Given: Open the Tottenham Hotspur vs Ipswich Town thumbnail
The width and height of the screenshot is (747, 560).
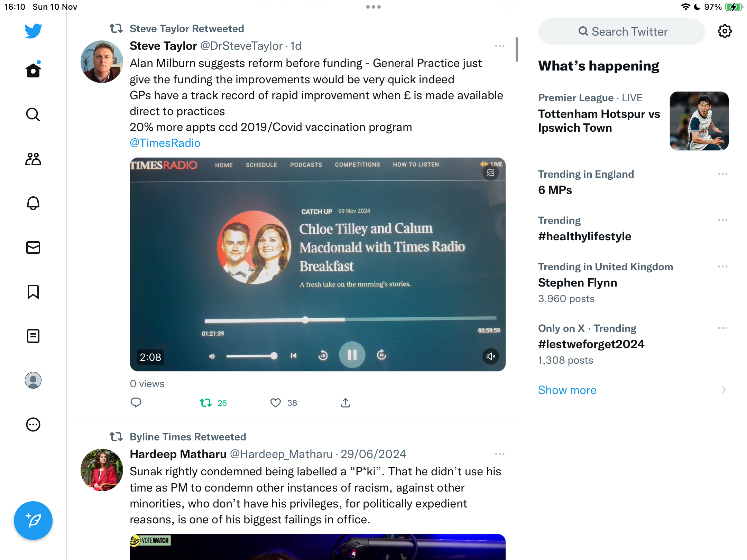Looking at the screenshot, I should [x=699, y=121].
